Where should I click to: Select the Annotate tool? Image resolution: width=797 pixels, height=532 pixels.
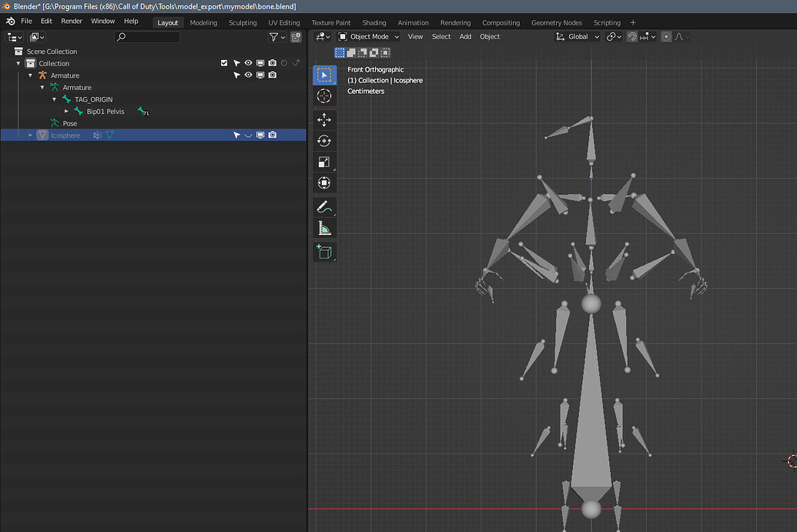324,207
